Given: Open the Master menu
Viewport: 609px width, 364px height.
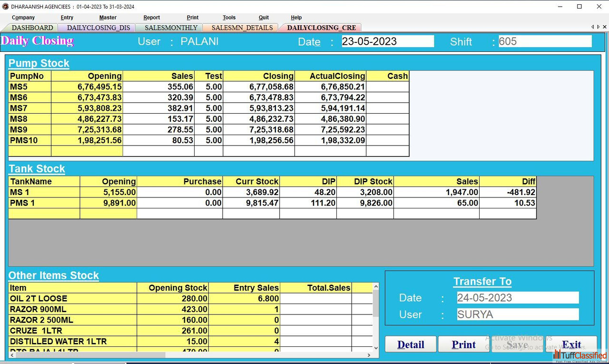Looking at the screenshot, I should [108, 18].
